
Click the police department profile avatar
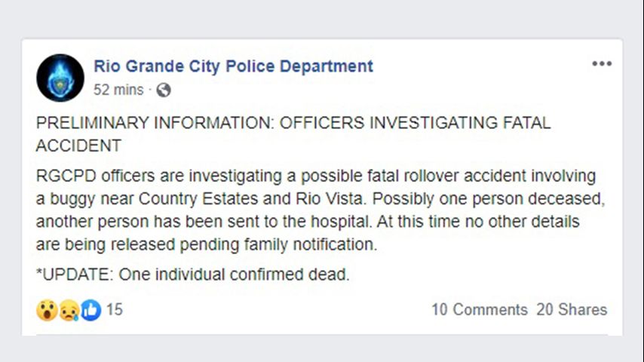coord(60,78)
